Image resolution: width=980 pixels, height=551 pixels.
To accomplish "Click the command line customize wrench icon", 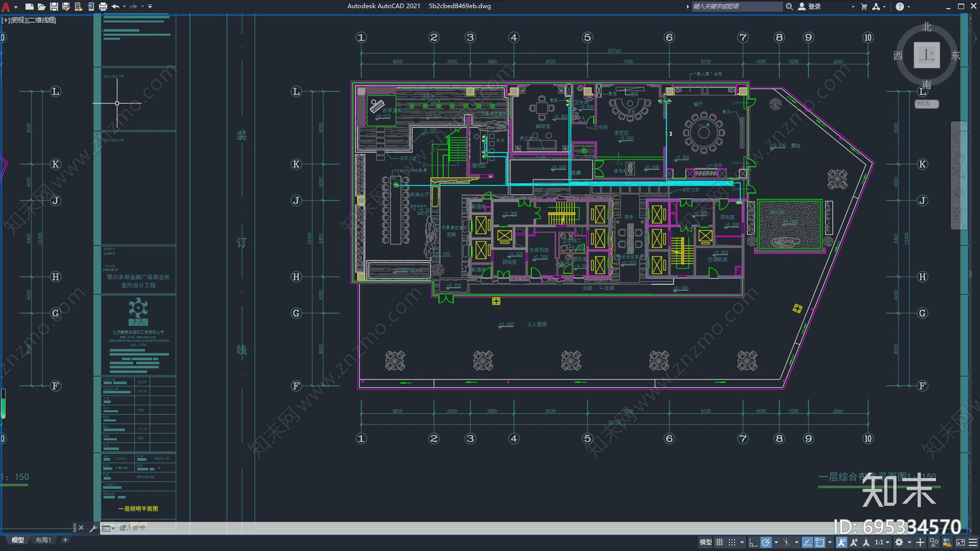I will pos(93,528).
